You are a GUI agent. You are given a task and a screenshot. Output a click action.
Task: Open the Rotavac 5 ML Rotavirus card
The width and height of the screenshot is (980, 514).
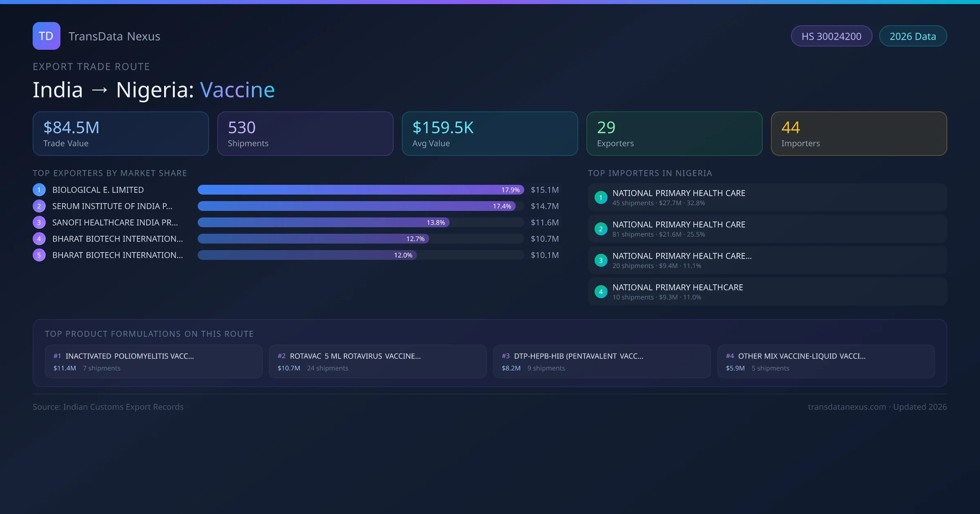coord(378,361)
